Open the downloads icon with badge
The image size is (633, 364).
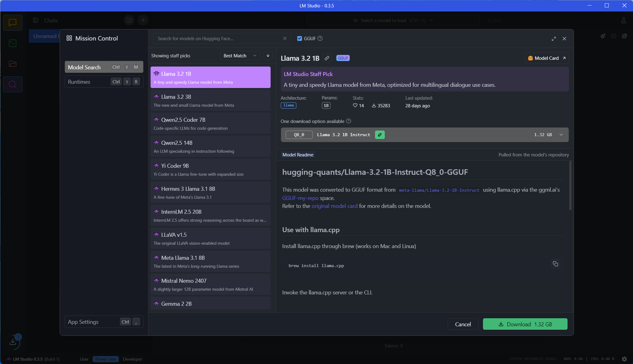point(13,342)
